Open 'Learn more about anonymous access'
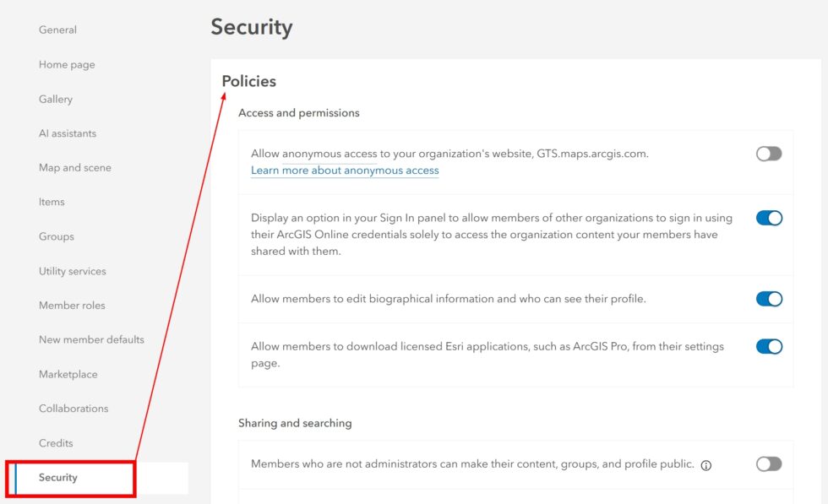 coord(344,171)
